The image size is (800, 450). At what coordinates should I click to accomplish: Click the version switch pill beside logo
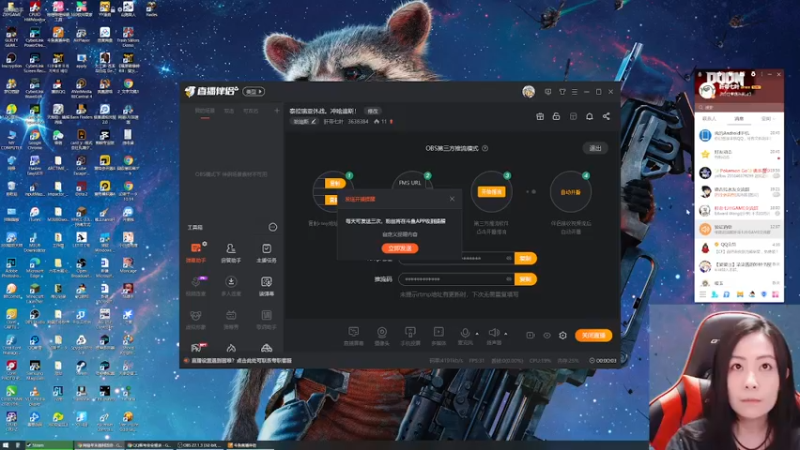254,92
